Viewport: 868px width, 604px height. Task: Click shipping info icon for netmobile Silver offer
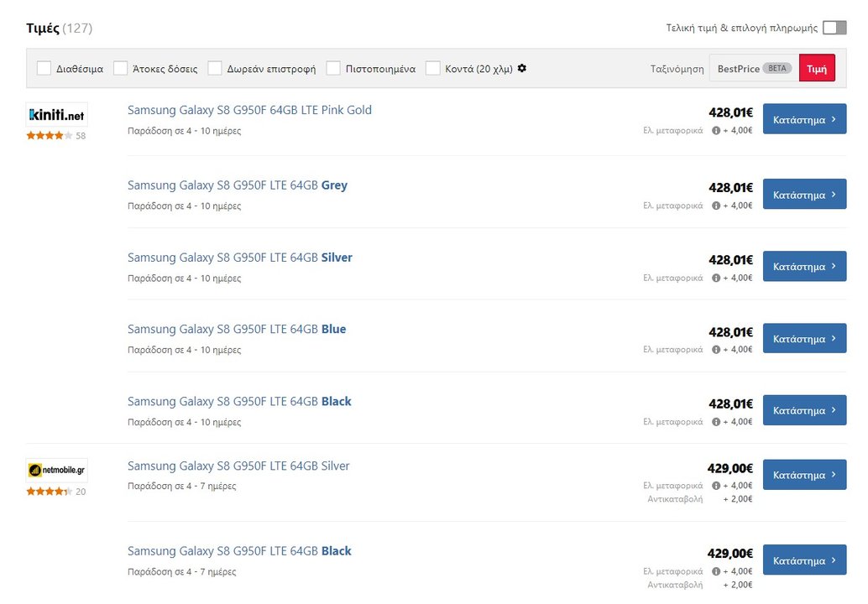point(716,486)
